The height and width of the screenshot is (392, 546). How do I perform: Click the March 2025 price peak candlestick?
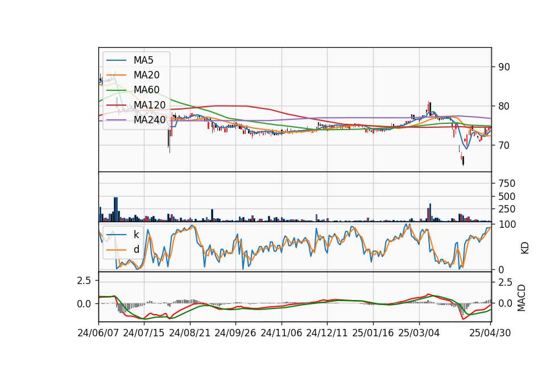[x=429, y=107]
